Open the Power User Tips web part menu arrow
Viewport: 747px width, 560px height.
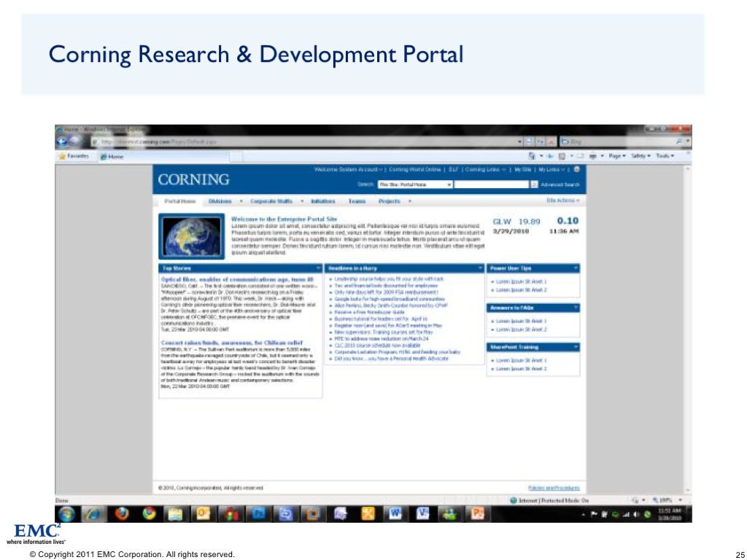click(576, 268)
